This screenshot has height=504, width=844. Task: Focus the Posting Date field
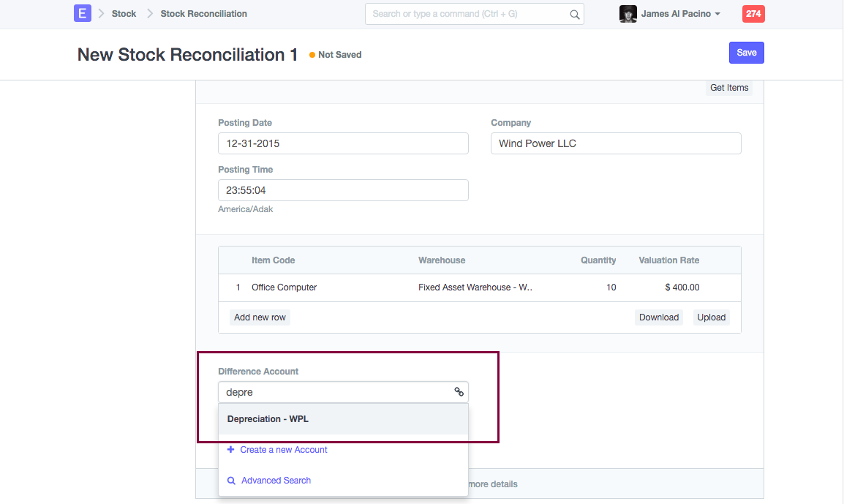343,143
